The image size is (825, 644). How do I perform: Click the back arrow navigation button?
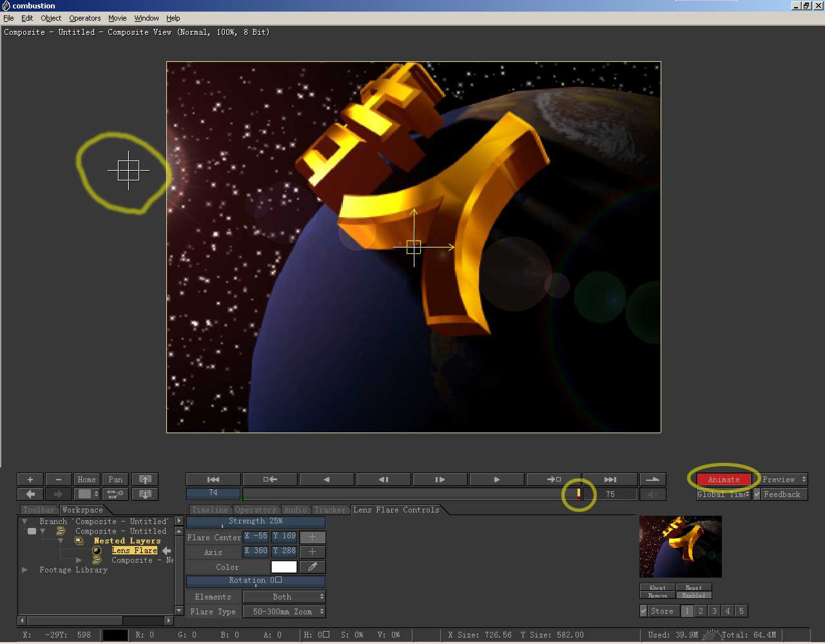click(x=30, y=494)
